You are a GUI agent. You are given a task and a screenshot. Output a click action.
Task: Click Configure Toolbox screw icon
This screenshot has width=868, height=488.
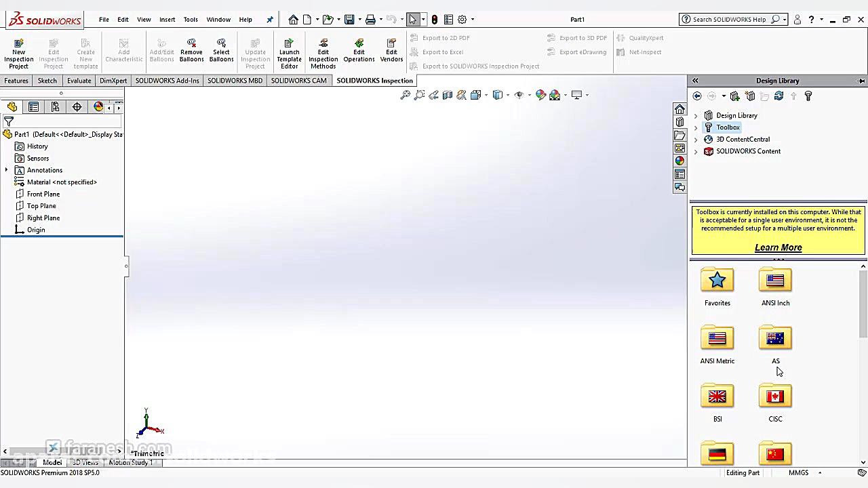pos(808,96)
